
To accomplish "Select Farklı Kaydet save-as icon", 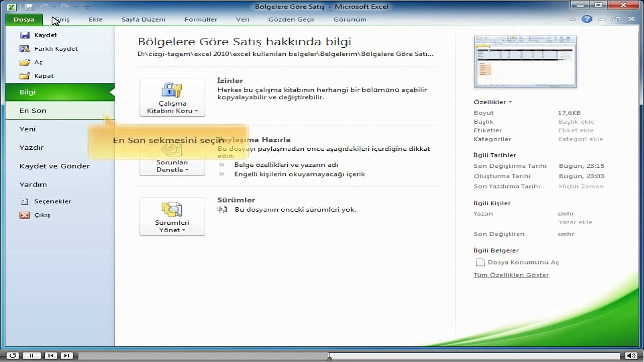I will coord(24,49).
